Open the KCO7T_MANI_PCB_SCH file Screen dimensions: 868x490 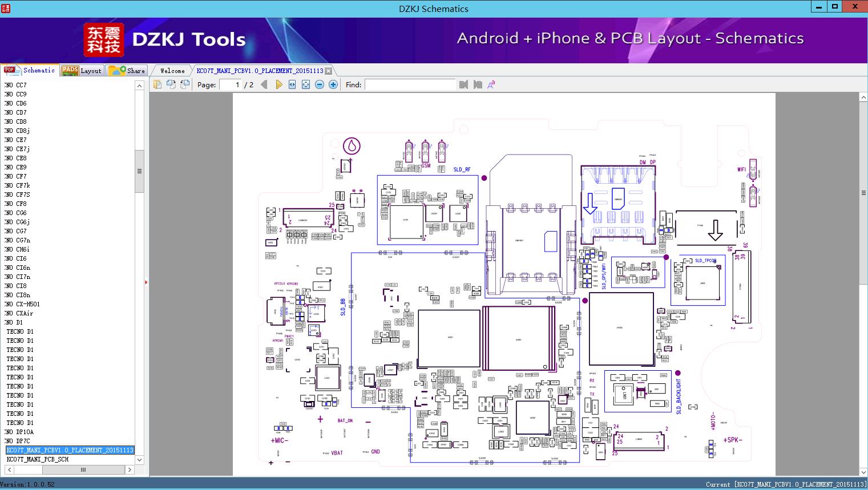tap(38, 459)
